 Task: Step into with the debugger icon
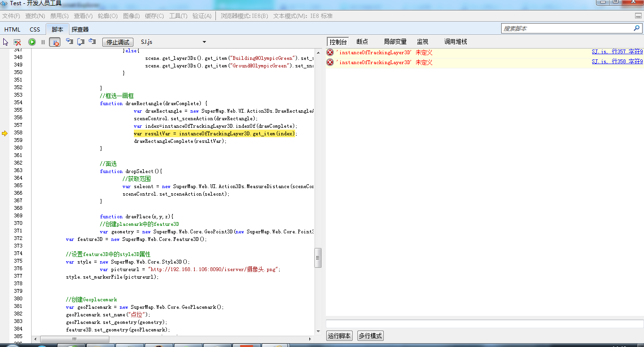coord(70,41)
